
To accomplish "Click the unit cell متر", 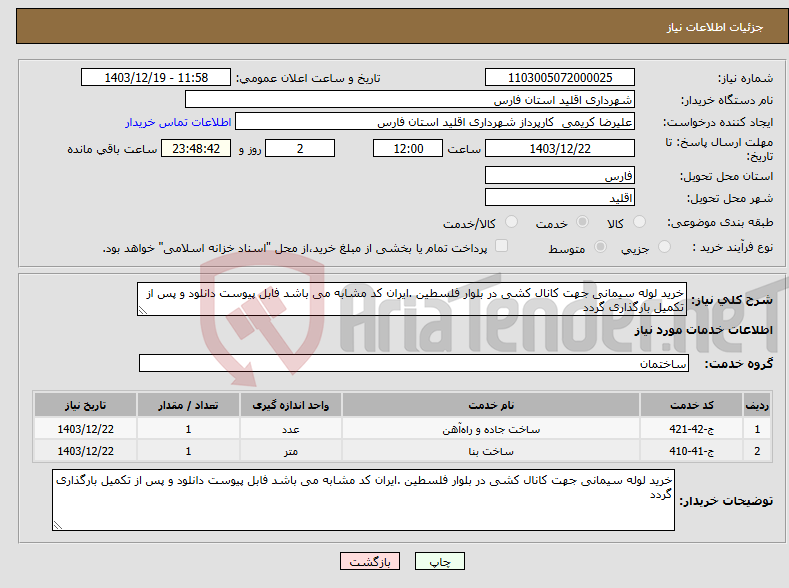I will pos(290,451).
